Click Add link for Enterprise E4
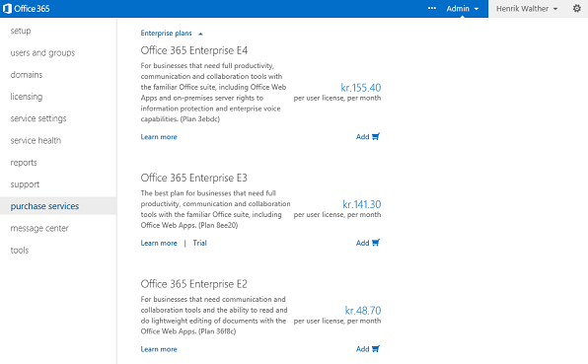Viewport: 588px width, 364px height. click(x=363, y=137)
